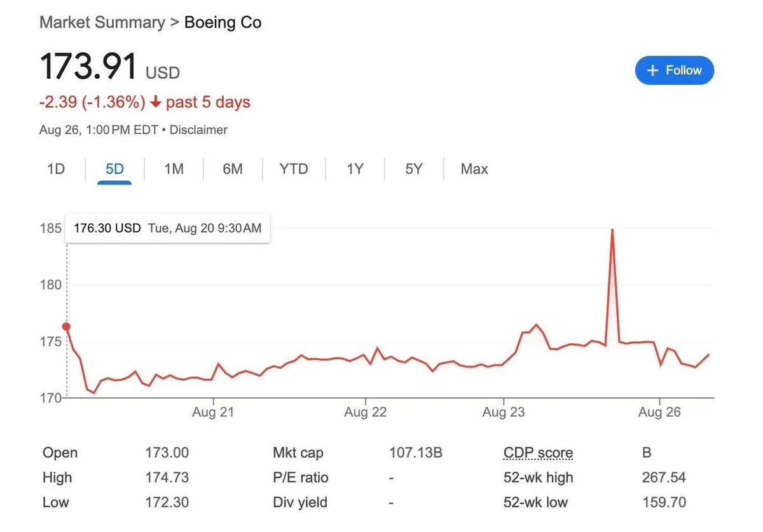Screen dimensions: 763x532
Task: Switch to the 6M chart range
Action: tap(233, 169)
